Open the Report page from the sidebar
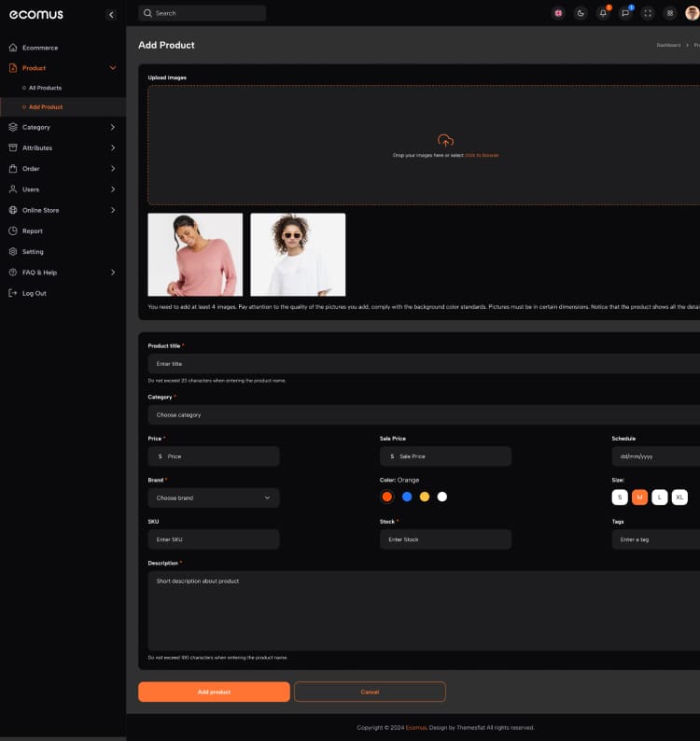This screenshot has height=741, width=700. (33, 231)
